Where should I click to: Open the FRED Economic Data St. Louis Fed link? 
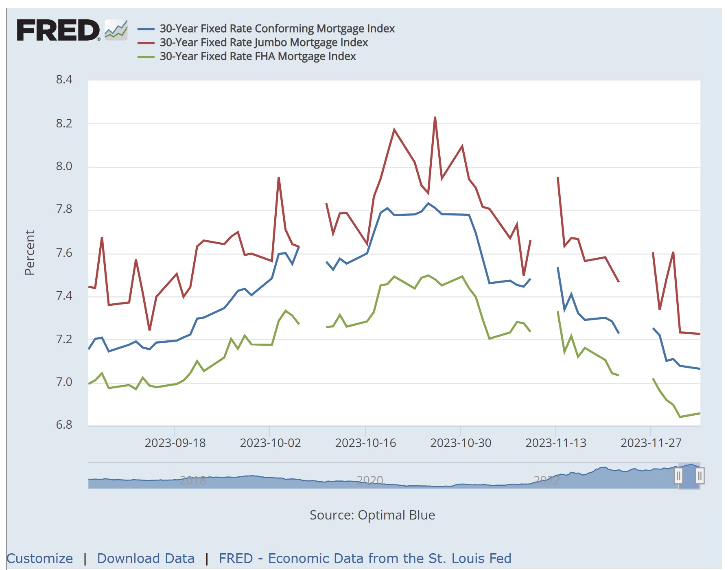tap(365, 558)
